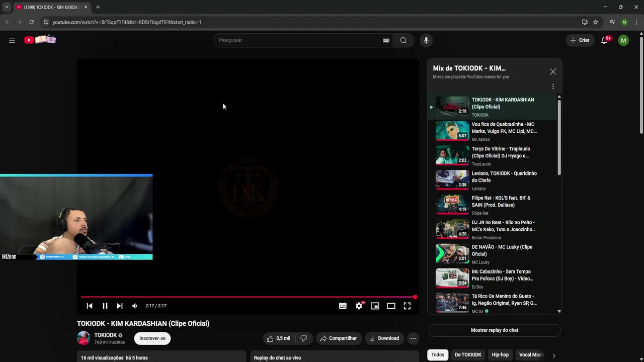Switch to theater mode
The width and height of the screenshot is (644, 362).
coord(391,306)
